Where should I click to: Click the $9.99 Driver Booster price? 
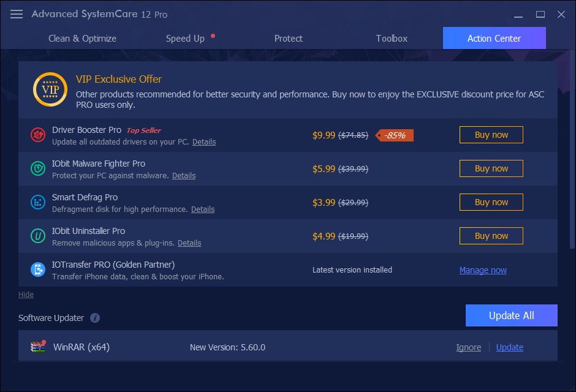(x=324, y=135)
